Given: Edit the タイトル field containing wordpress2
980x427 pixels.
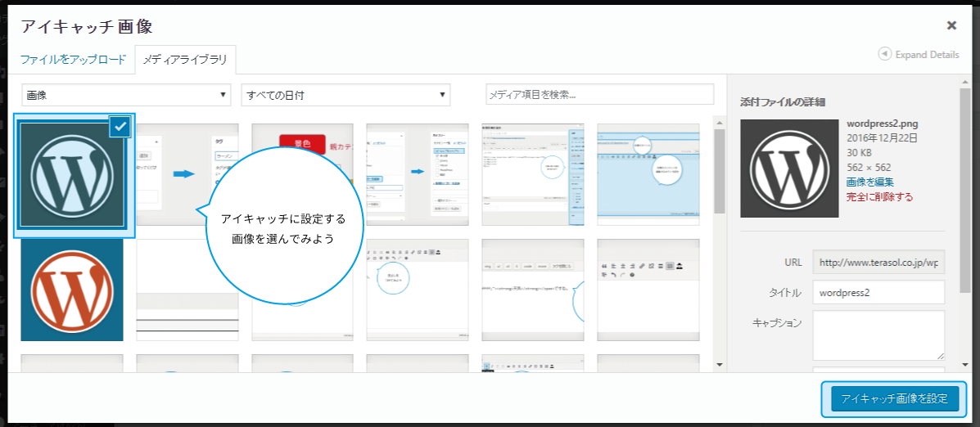Looking at the screenshot, I should [878, 292].
